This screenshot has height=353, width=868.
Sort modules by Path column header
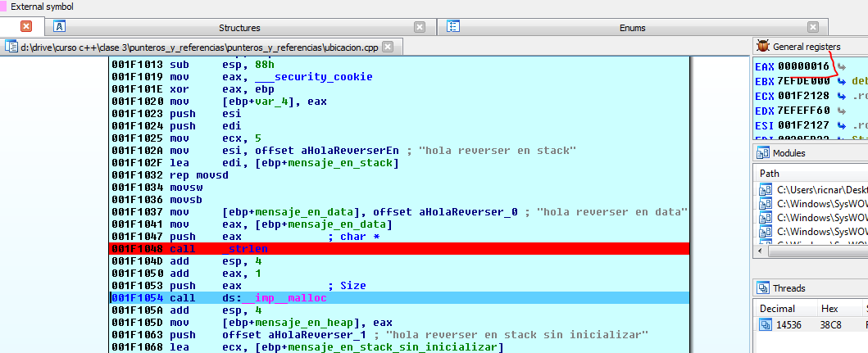770,174
